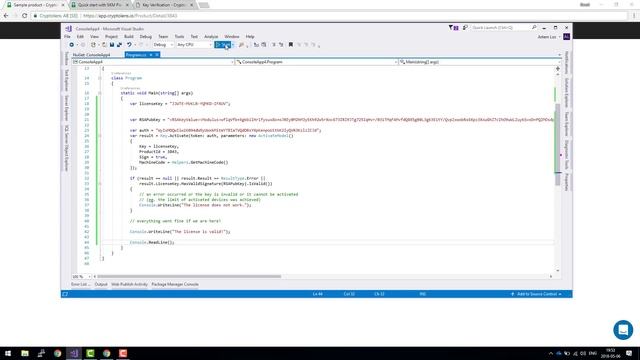Open the Analyze menu
This screenshot has width=640, height=360.
pos(211,37)
